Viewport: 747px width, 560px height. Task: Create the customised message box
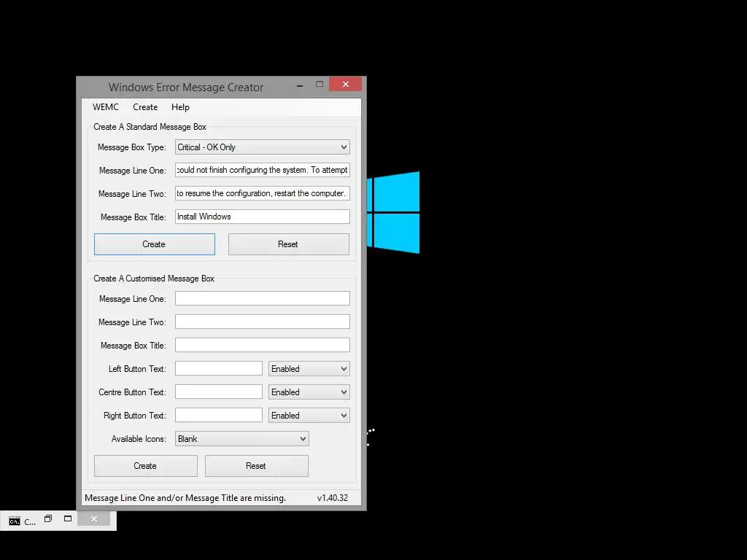(x=145, y=466)
